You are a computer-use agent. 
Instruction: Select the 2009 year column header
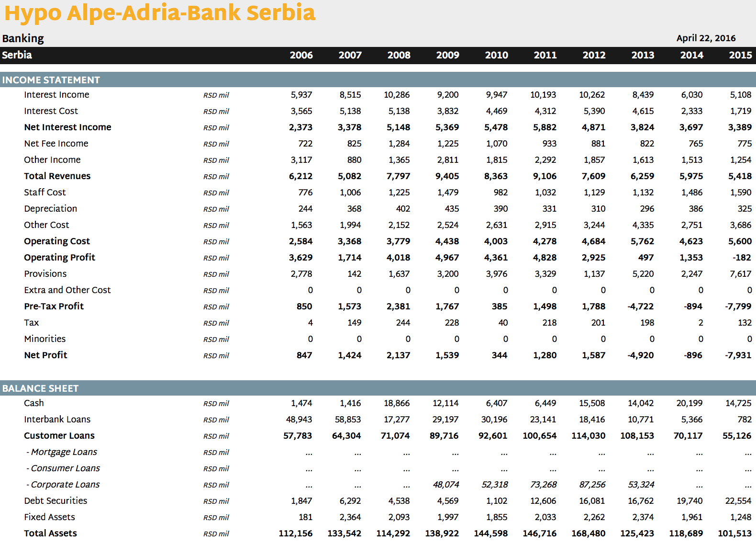click(448, 55)
